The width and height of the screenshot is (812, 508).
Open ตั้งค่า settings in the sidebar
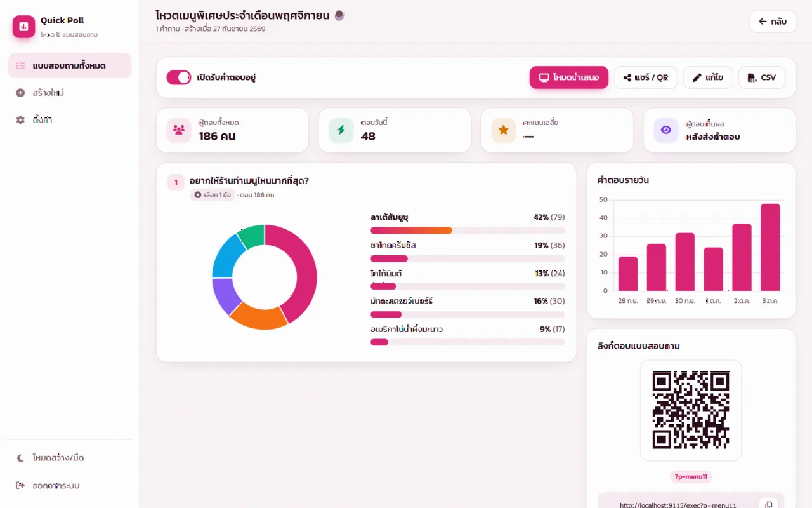(x=70, y=120)
